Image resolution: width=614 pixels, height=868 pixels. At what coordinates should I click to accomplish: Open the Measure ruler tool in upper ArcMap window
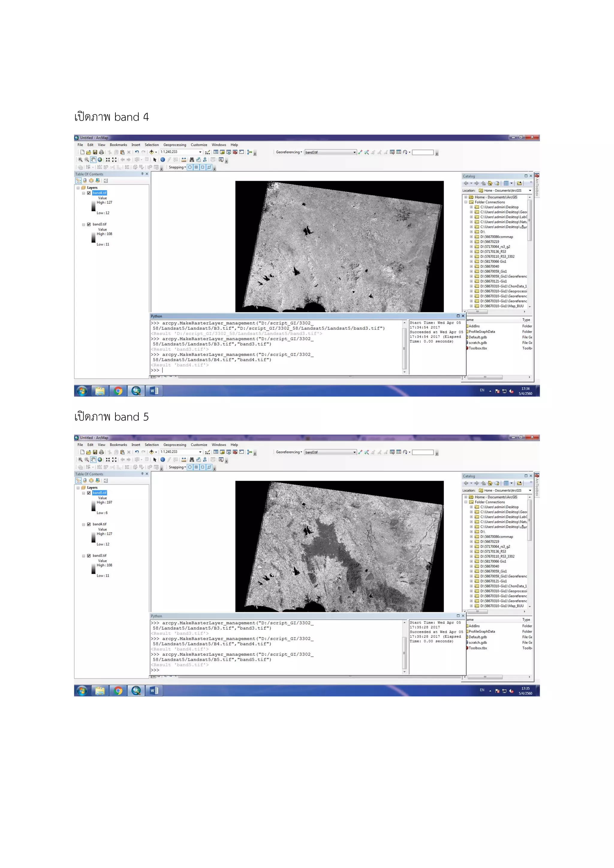click(183, 159)
